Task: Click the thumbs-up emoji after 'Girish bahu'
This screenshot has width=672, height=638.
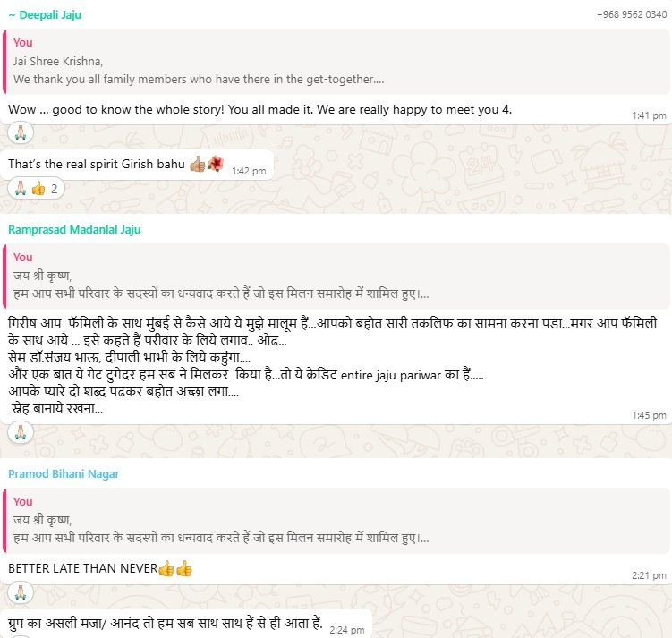Action: (x=198, y=164)
